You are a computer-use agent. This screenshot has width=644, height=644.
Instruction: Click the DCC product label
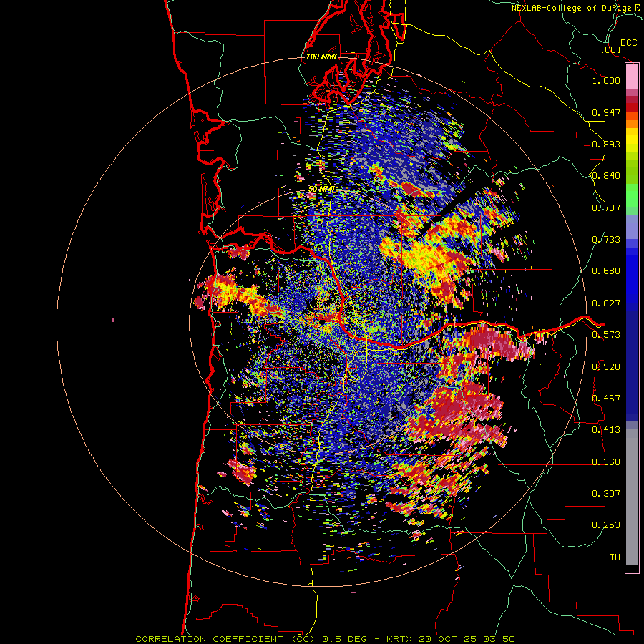(x=628, y=43)
